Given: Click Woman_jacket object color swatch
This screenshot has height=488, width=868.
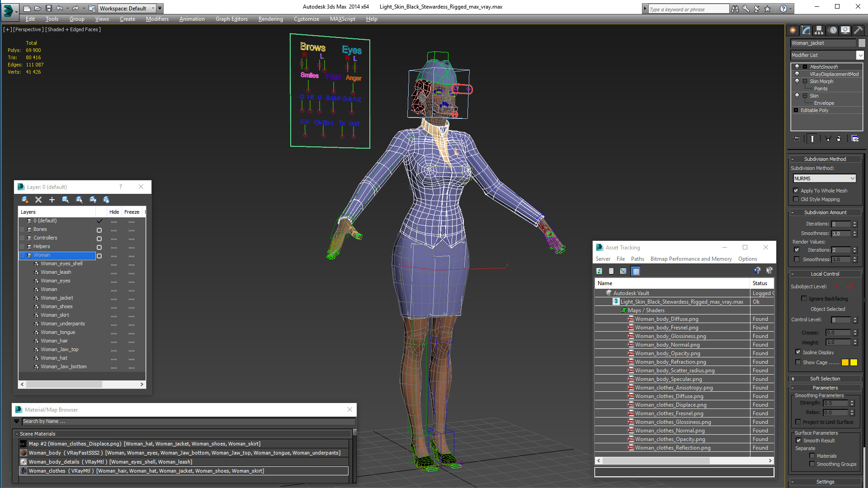Looking at the screenshot, I should click(862, 43).
